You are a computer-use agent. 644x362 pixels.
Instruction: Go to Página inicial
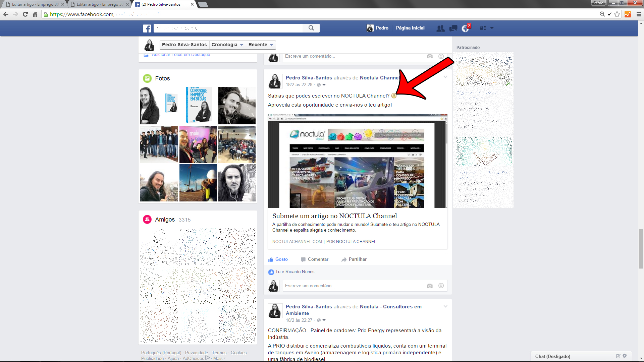(410, 28)
